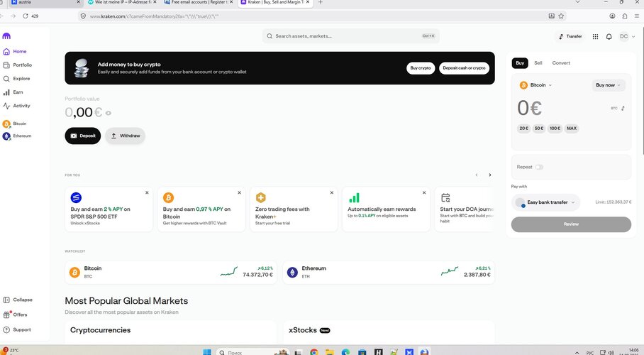Expand the Easy bank transfer payment dropdown

[546, 202]
